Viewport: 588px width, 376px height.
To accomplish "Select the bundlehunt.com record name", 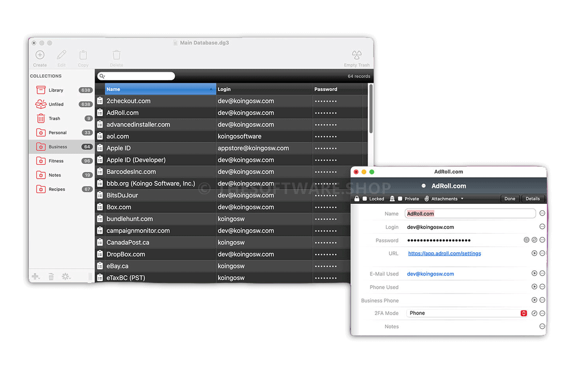I will 130,219.
